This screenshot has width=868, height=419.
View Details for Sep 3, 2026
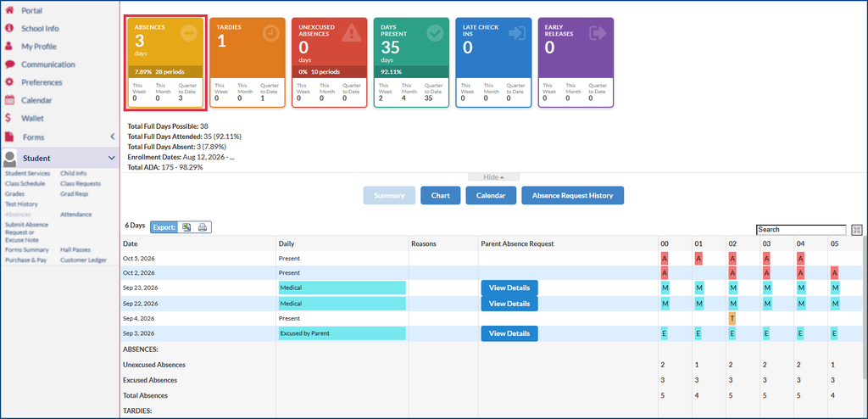click(509, 333)
